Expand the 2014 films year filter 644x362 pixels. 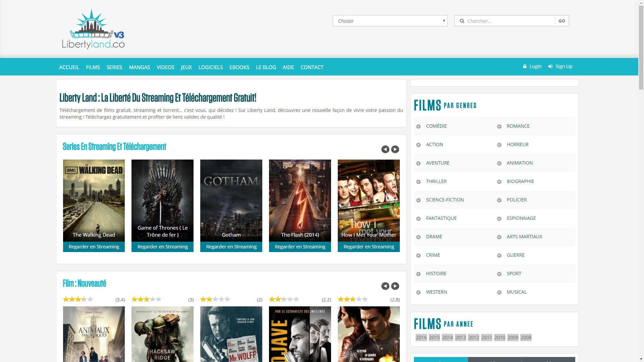point(448,337)
